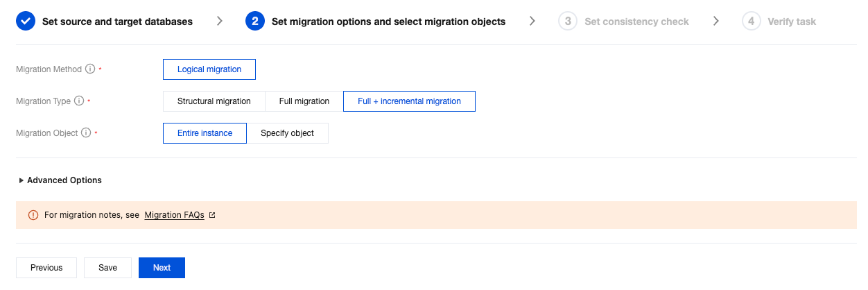The image size is (868, 290).
Task: Open the Set consistency check step
Action: [636, 22]
